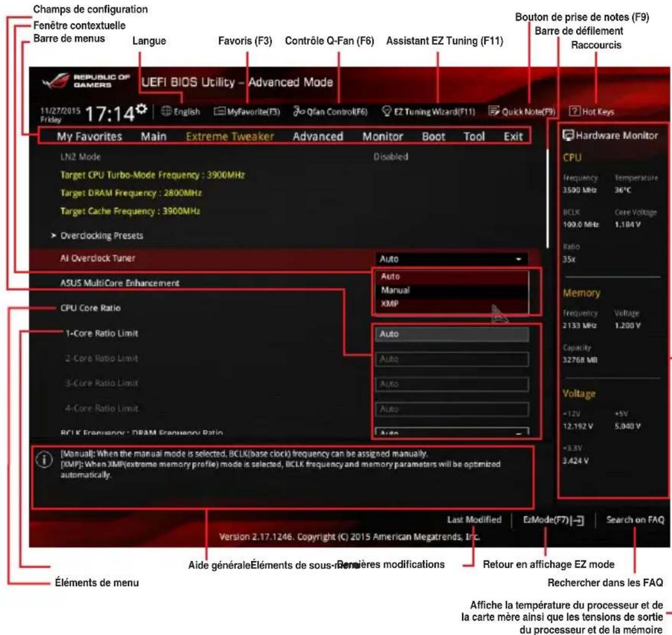Open Quick Note via its notepad icon
Viewport: 672px width, 635px height.
(x=494, y=111)
